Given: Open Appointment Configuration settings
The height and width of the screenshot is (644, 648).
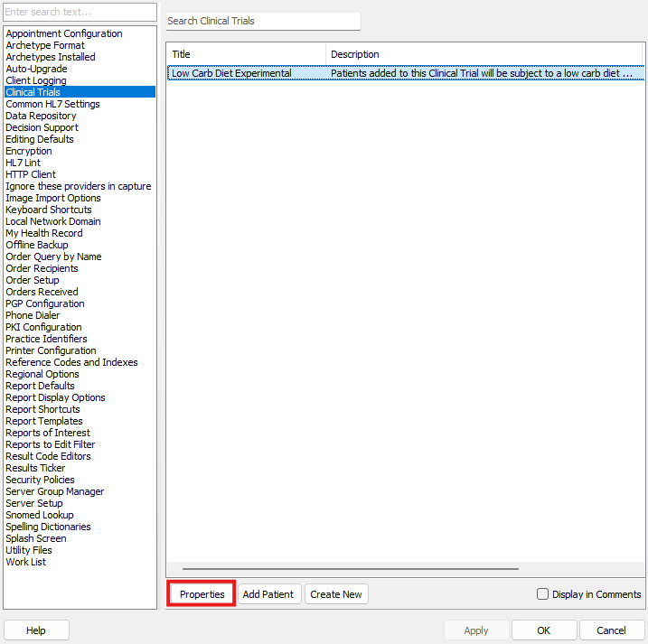Looking at the screenshot, I should (64, 33).
